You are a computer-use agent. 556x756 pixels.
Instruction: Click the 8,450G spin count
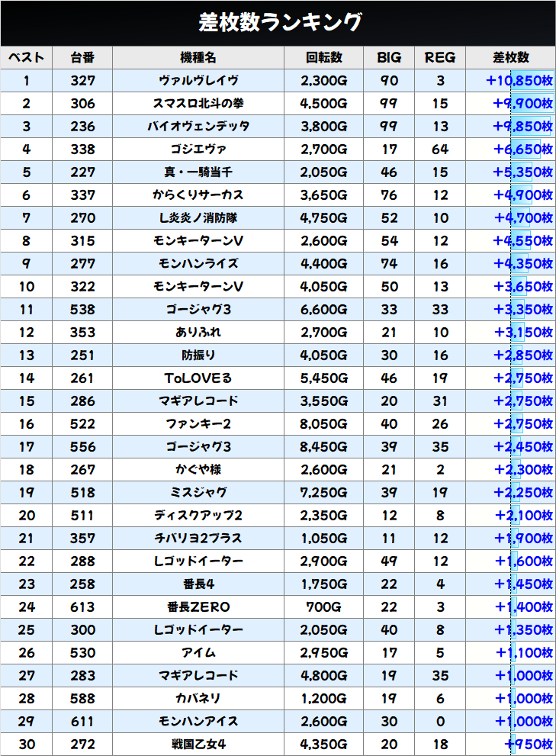coord(323,446)
